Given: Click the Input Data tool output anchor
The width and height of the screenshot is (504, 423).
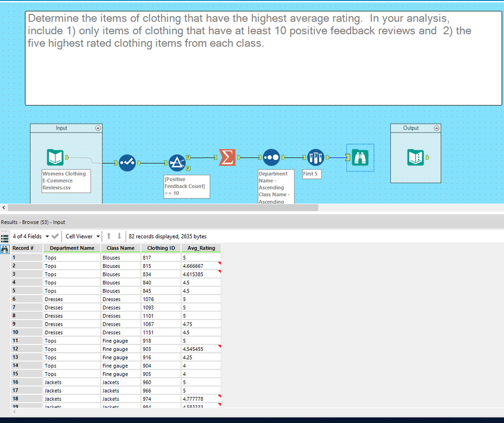Looking at the screenshot, I should (67, 157).
